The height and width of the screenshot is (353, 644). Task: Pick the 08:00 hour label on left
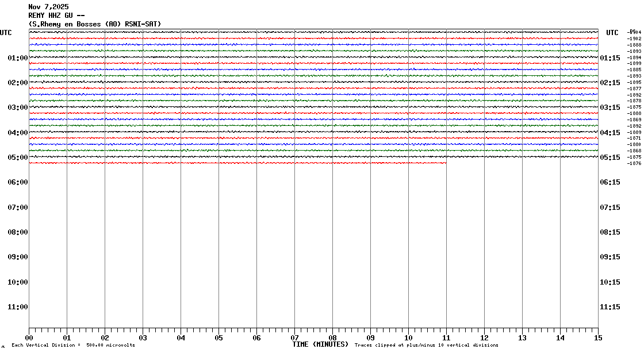(18, 232)
